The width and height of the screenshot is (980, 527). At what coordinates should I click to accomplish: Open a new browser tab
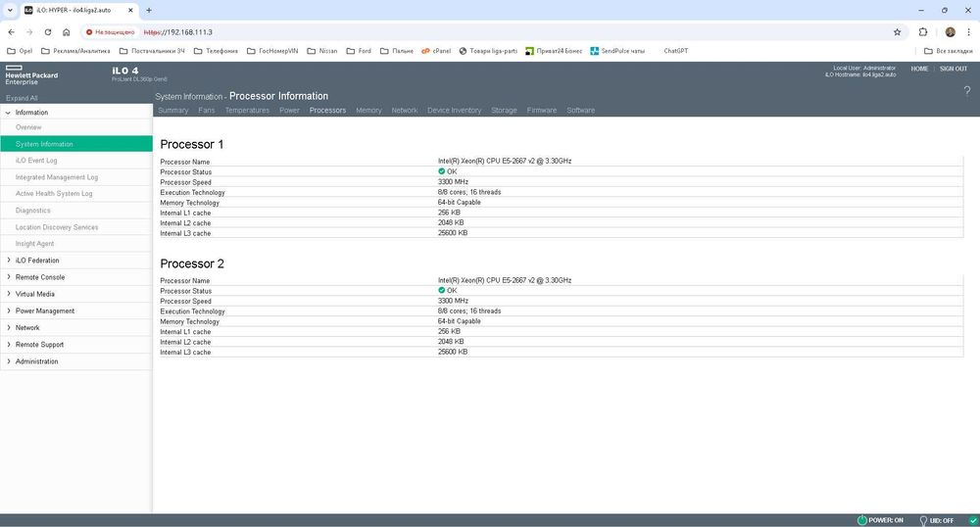149,10
